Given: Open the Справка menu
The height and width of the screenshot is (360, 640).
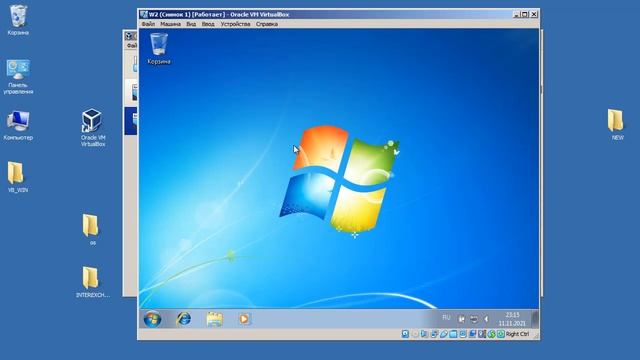Looking at the screenshot, I should pos(267,24).
